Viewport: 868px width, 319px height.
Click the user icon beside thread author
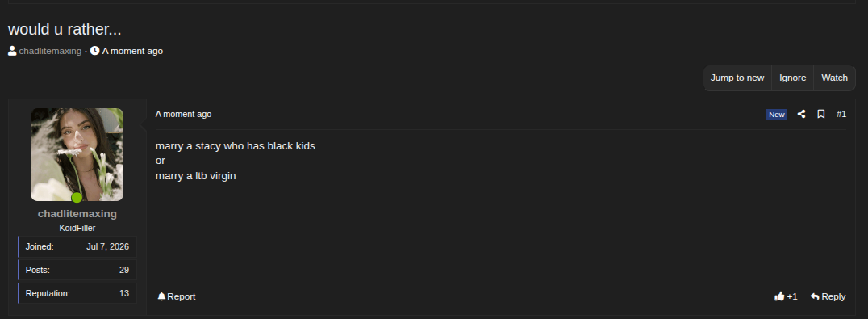pos(12,51)
